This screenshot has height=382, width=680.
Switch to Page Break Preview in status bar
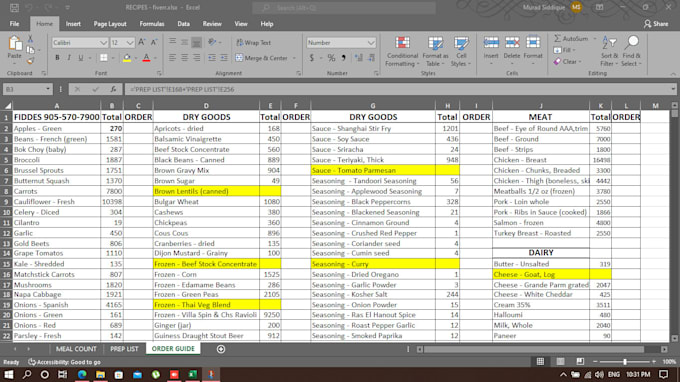point(580,362)
